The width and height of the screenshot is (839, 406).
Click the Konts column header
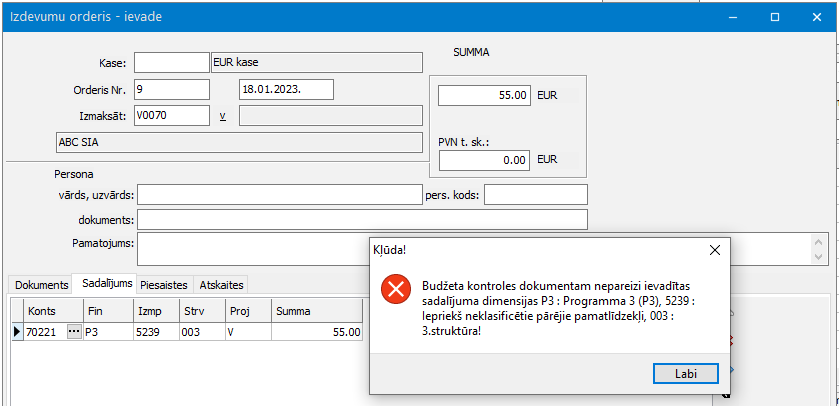(53, 311)
